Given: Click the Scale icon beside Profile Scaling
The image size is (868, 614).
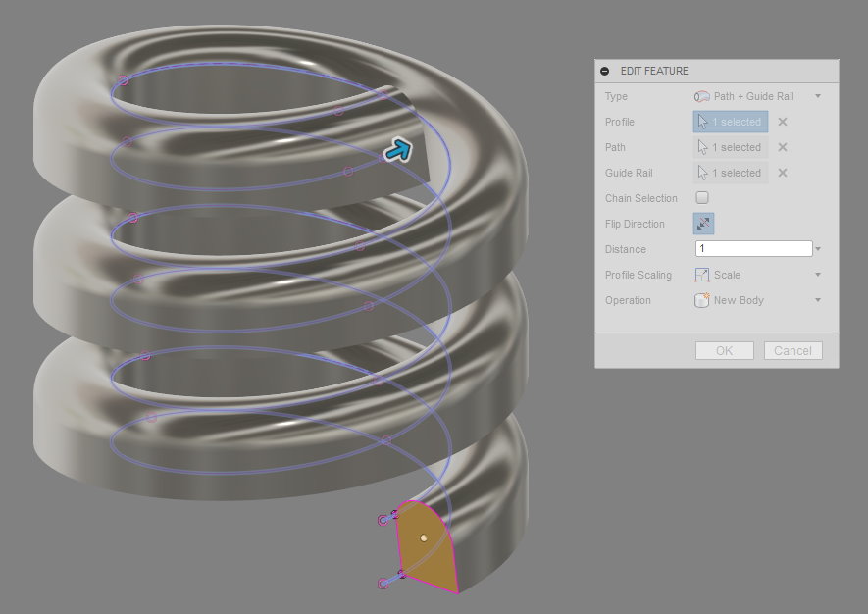Looking at the screenshot, I should [x=701, y=275].
